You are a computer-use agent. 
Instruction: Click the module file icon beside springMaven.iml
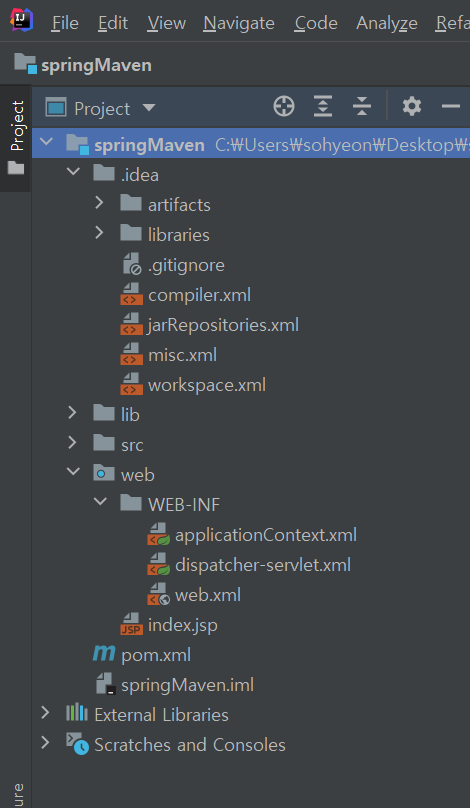tap(105, 684)
